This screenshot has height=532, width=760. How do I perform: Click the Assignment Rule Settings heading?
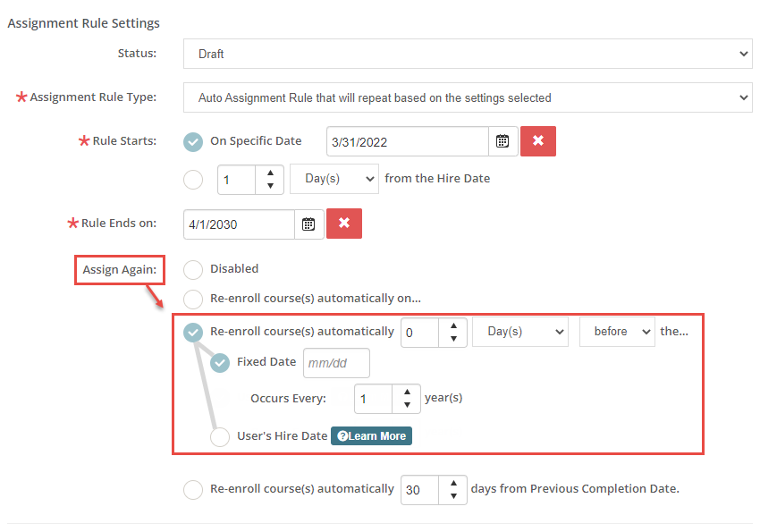[x=83, y=23]
